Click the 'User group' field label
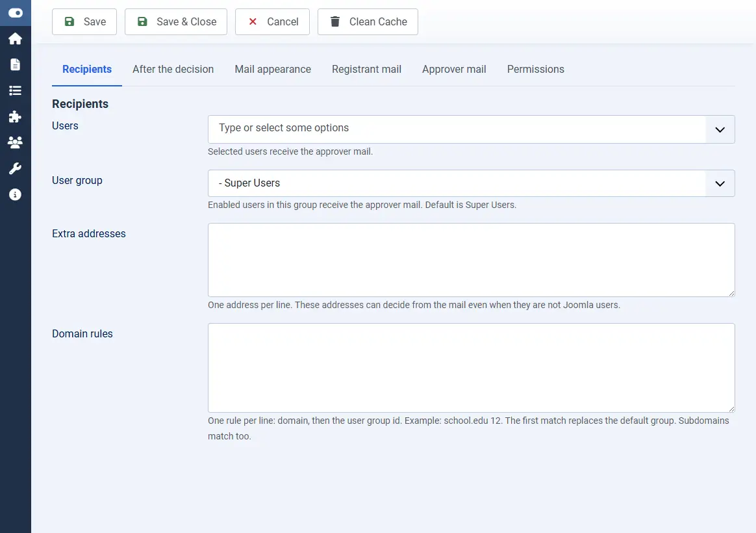 [x=77, y=181]
